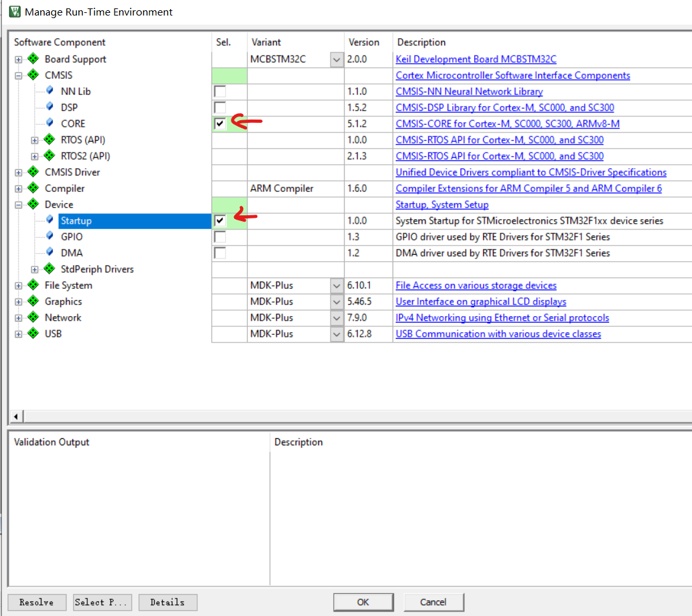Image resolution: width=692 pixels, height=616 pixels.
Task: Open the File Access on various storage devices link
Action: tap(476, 285)
